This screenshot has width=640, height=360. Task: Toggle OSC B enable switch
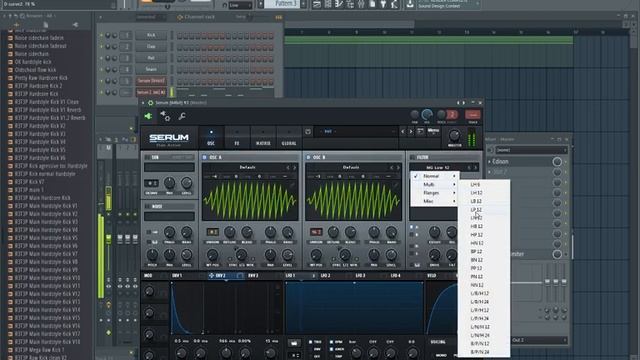(x=308, y=157)
